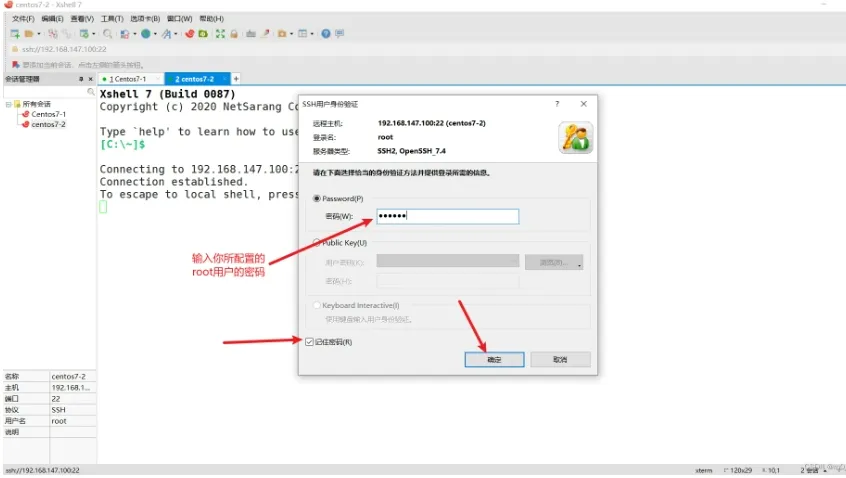Expand the orange folder icon dropdown arrow
The width and height of the screenshot is (846, 478).
(x=291, y=34)
